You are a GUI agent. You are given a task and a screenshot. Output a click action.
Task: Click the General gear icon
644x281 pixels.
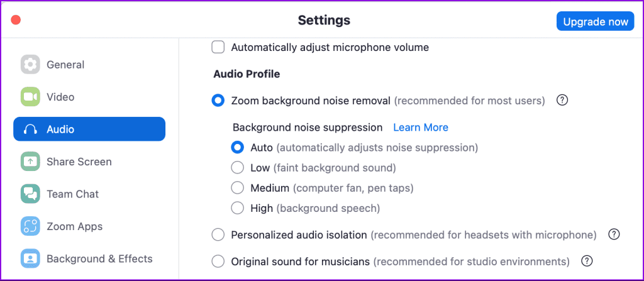pyautogui.click(x=30, y=65)
